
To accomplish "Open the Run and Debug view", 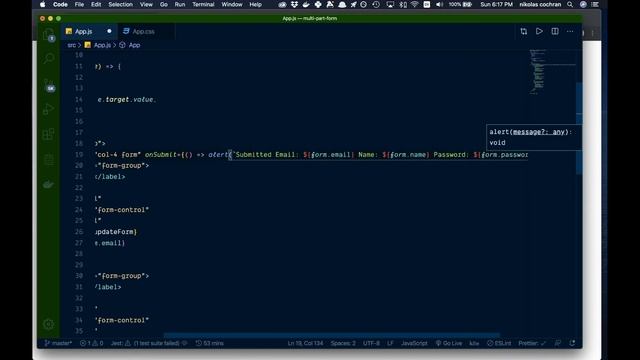I will (x=49, y=109).
